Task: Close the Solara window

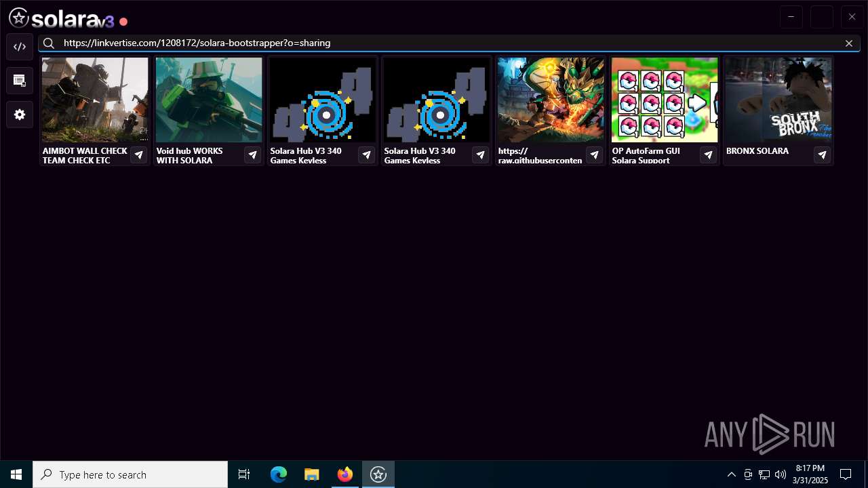Action: 852,17
